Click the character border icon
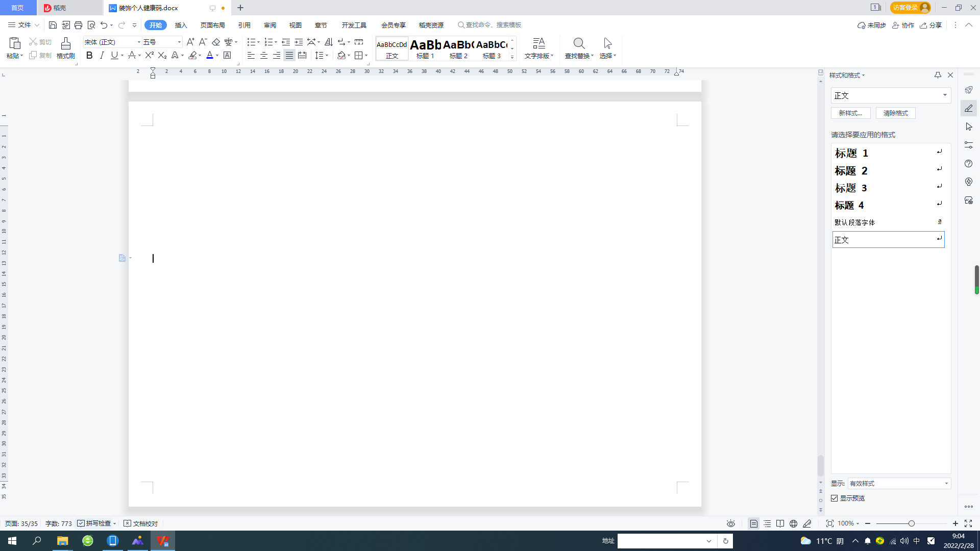Image resolution: width=980 pixels, height=551 pixels. pyautogui.click(x=227, y=55)
